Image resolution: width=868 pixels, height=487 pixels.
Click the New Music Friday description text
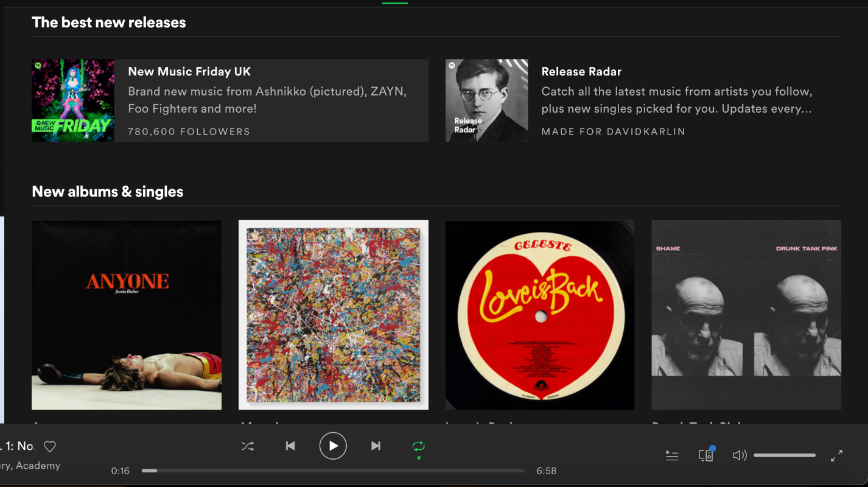(267, 100)
